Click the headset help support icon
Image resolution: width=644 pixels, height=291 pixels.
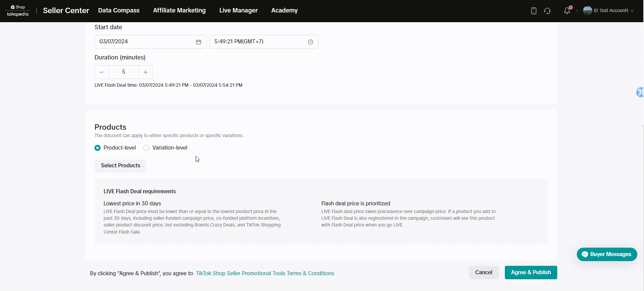click(547, 11)
